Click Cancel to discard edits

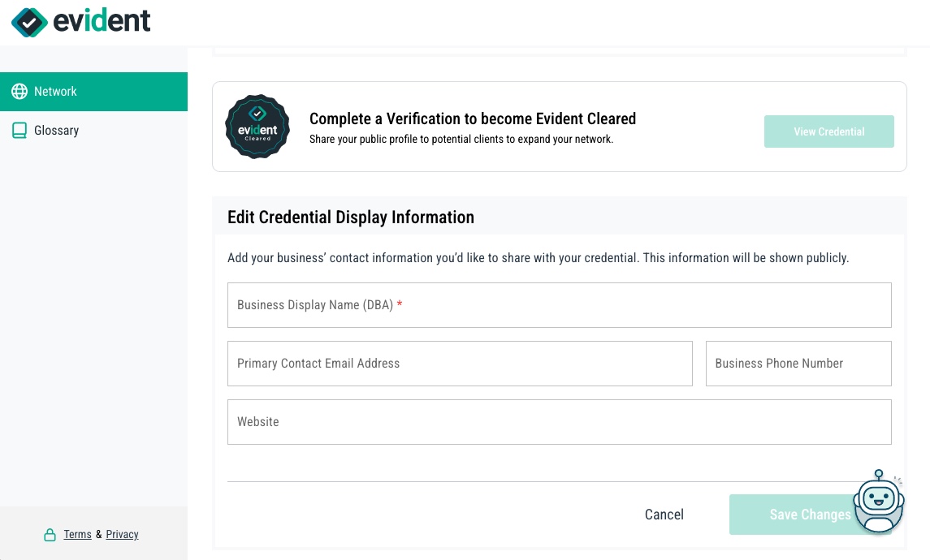664,515
